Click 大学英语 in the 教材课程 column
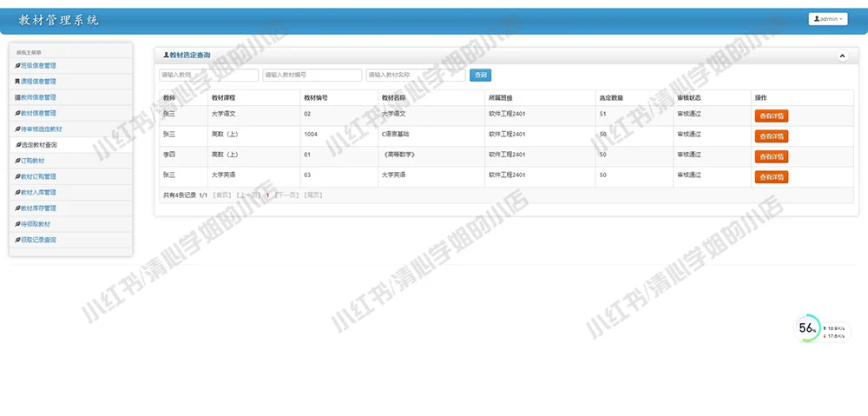Image resolution: width=868 pixels, height=416 pixels. tap(224, 175)
